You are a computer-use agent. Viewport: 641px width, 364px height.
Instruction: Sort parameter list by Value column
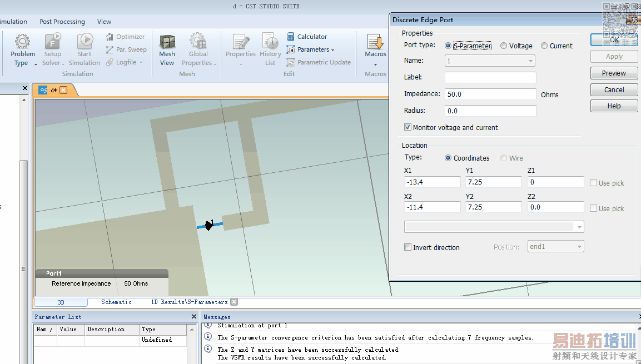[71, 330]
